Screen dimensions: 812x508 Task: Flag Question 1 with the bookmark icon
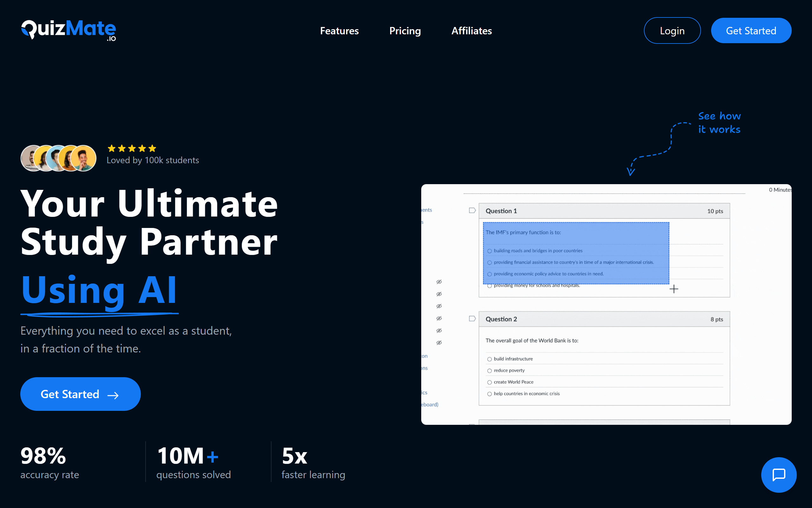472,210
